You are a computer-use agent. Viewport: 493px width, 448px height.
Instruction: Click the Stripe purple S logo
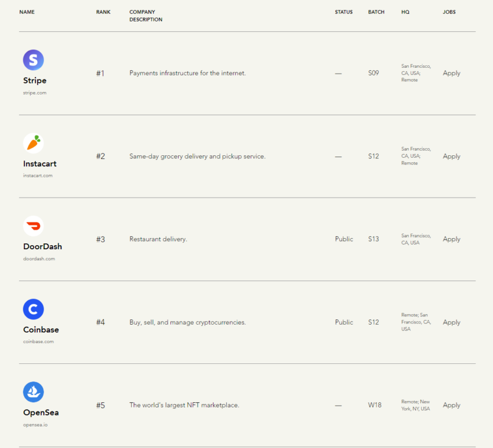pyautogui.click(x=33, y=60)
